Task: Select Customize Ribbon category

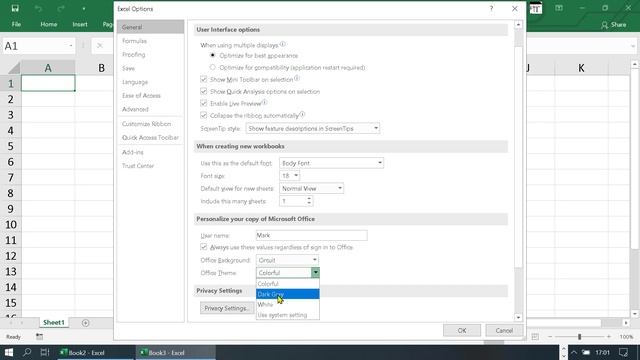Action: click(x=150, y=124)
